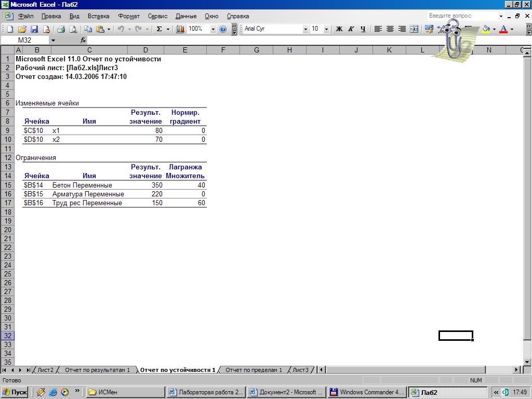Screen dimensions: 532x399
Task: Click the Name Box showing M32
Action: click(25, 41)
